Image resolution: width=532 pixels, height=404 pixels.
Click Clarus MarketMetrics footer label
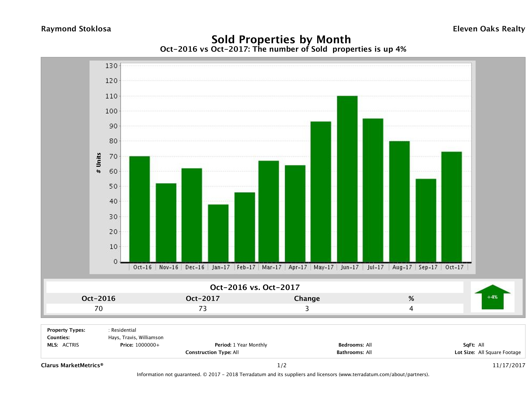point(72,365)
